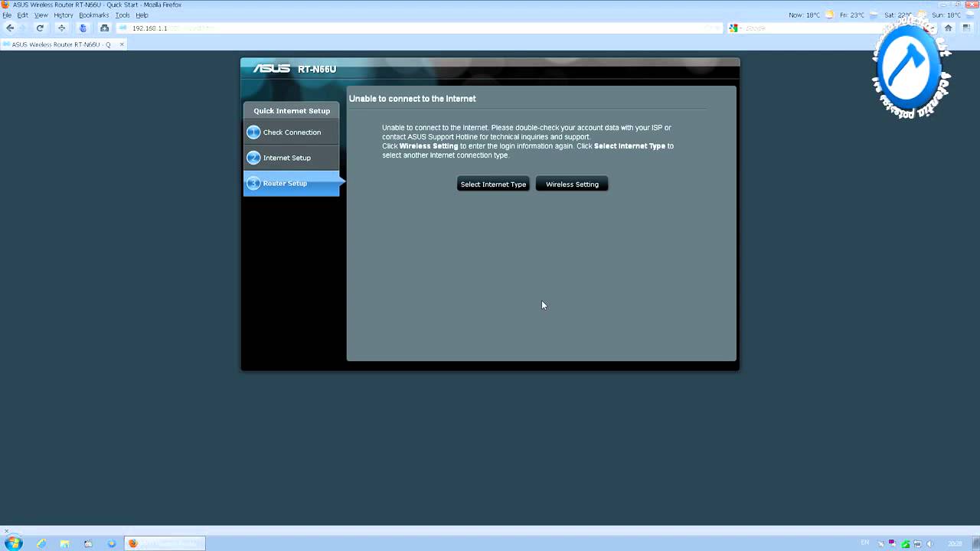Go to step 2 Internet Setup

coord(291,158)
